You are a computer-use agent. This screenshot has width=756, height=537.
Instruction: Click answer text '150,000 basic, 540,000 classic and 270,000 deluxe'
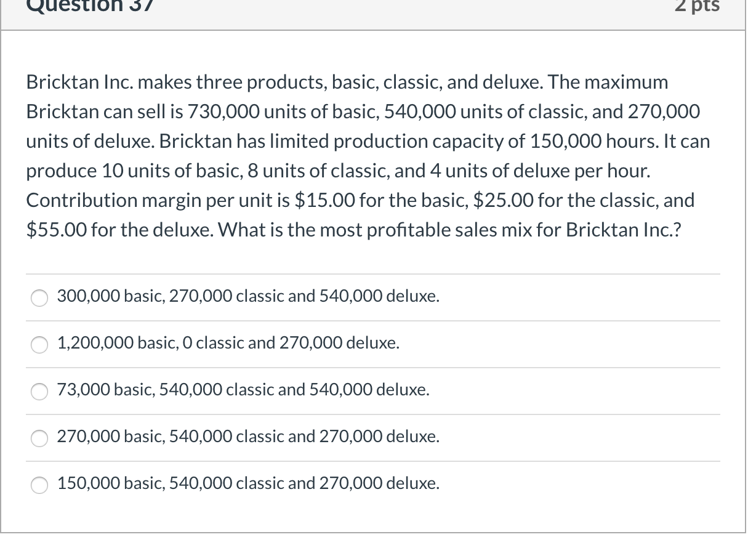(247, 483)
